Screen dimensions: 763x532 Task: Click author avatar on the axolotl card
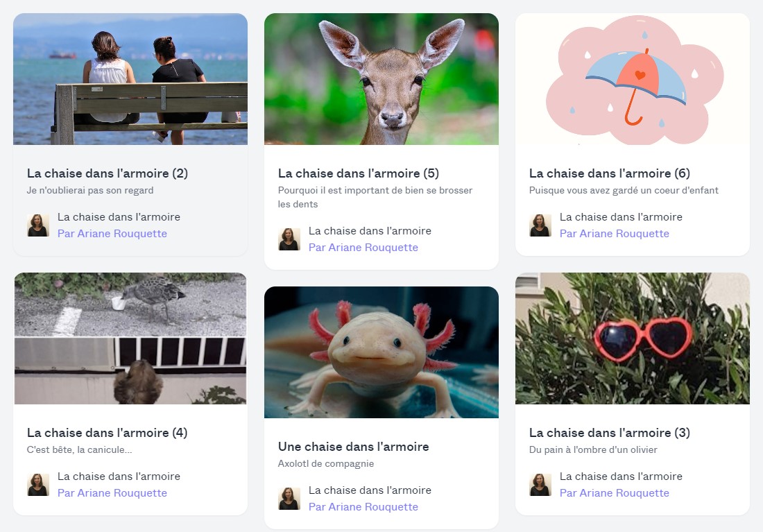click(x=289, y=499)
